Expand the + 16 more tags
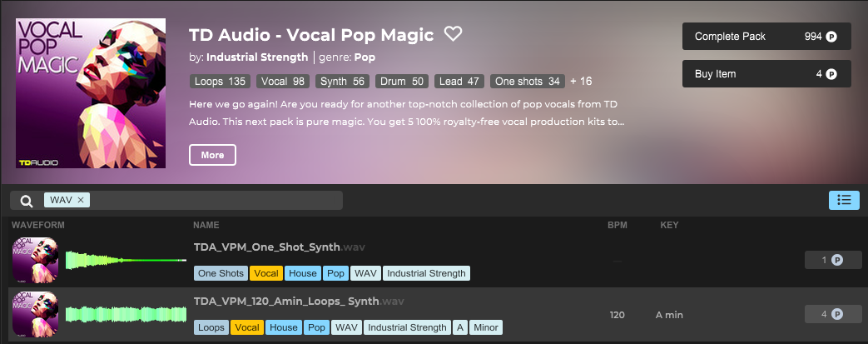868x344 pixels. tap(581, 82)
